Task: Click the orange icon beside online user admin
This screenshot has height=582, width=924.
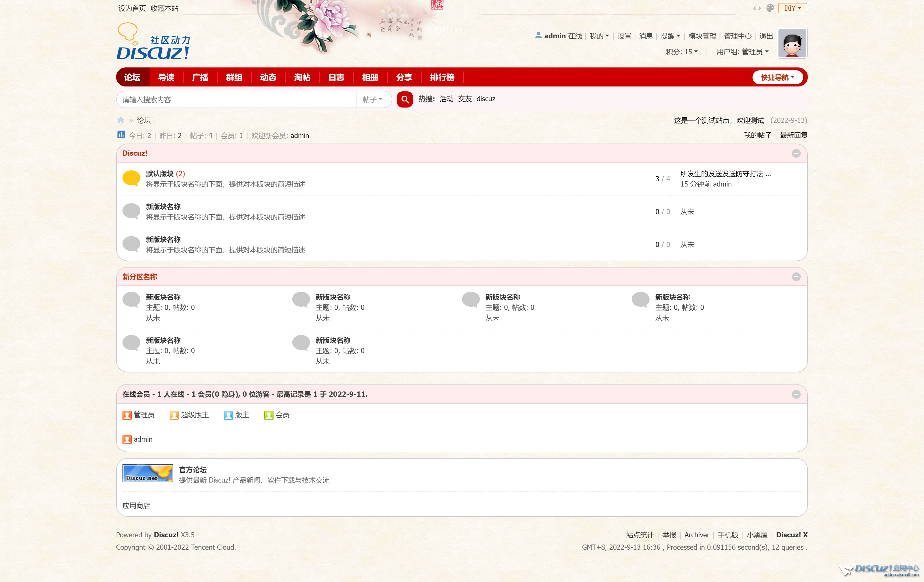Action: [x=127, y=439]
